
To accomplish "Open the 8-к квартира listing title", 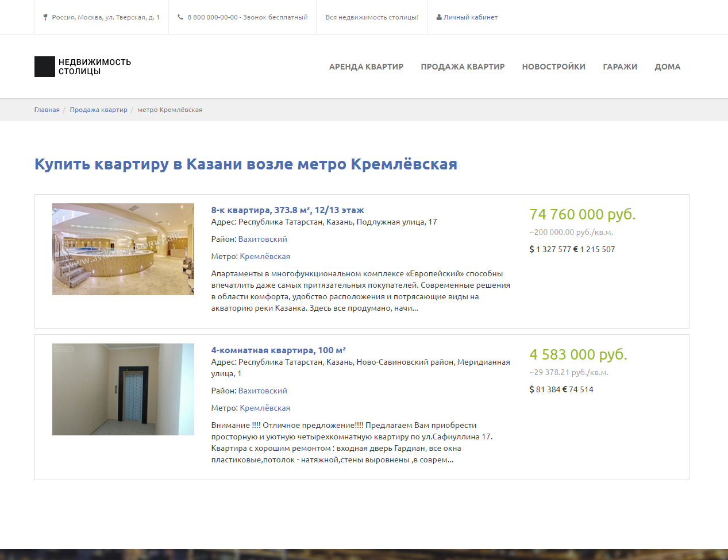I will 287,210.
